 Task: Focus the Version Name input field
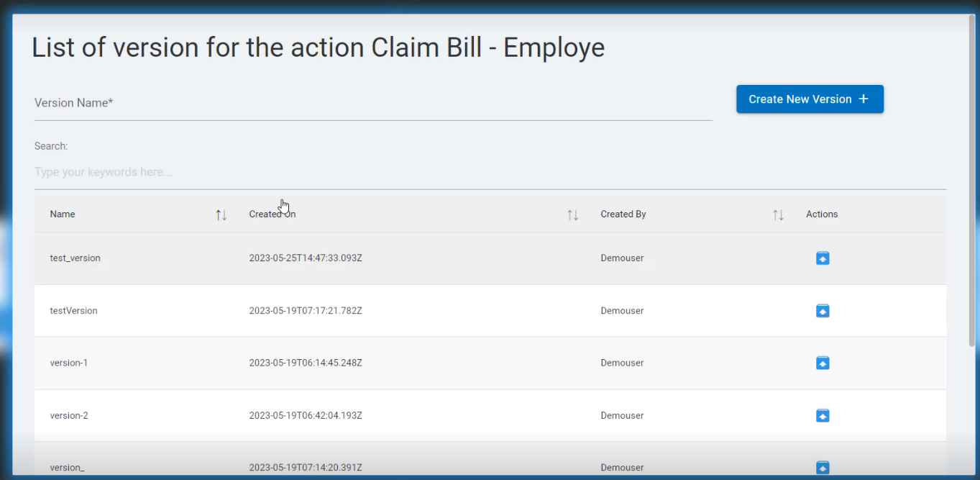pyautogui.click(x=373, y=103)
